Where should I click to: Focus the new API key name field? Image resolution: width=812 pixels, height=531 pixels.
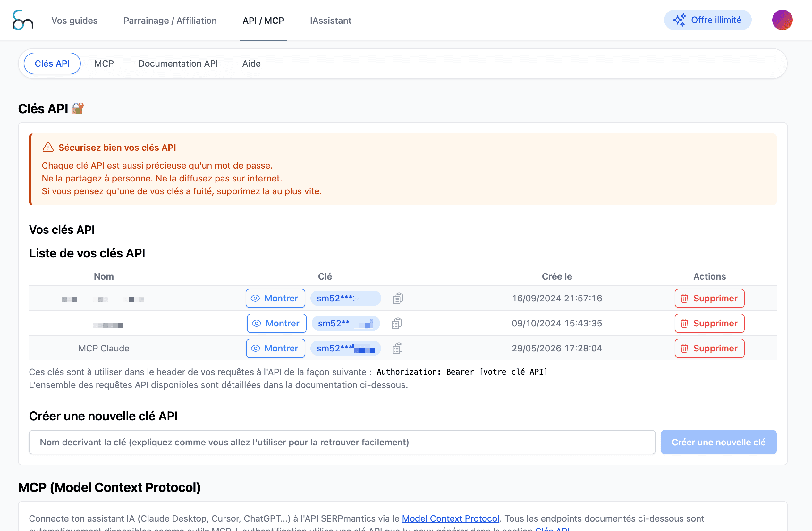point(342,442)
